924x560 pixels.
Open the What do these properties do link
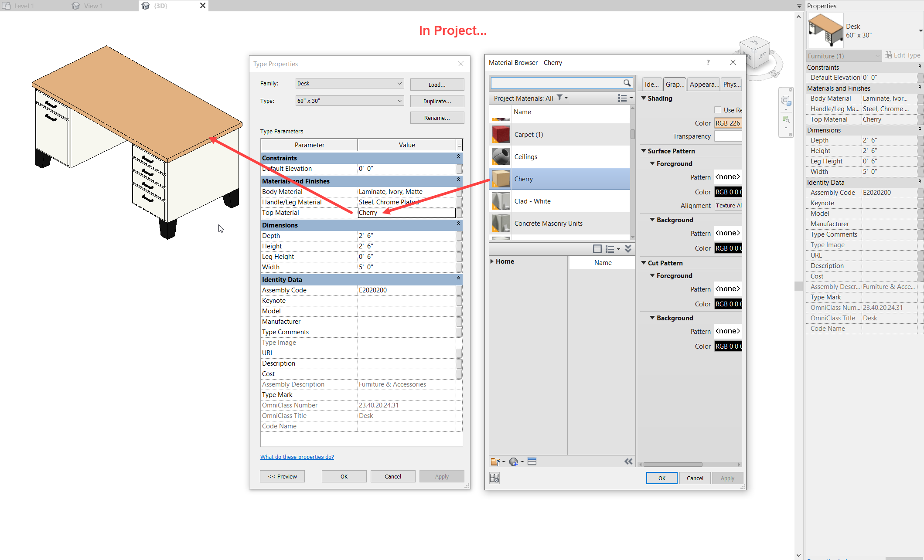[297, 457]
